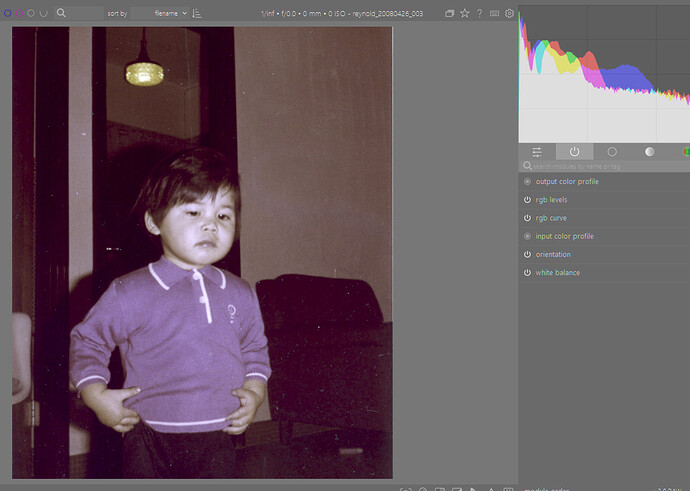
Task: Toggle the rgb levels module power button
Action: (527, 200)
